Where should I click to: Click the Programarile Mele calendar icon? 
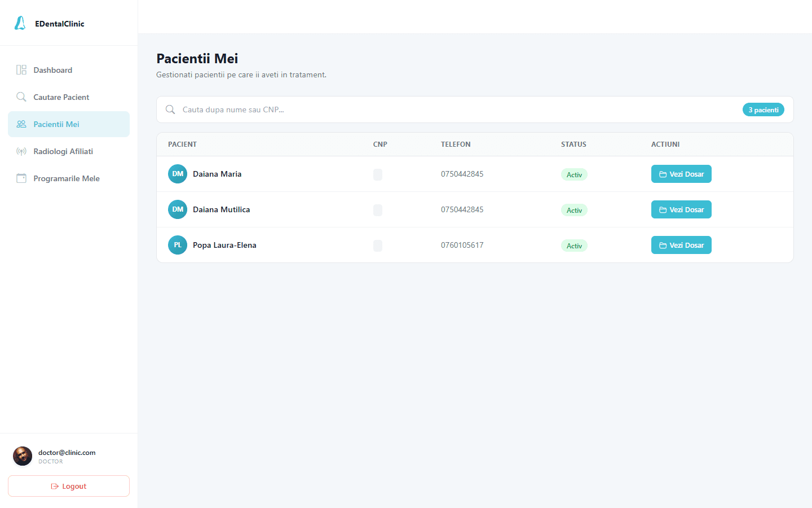pos(21,178)
